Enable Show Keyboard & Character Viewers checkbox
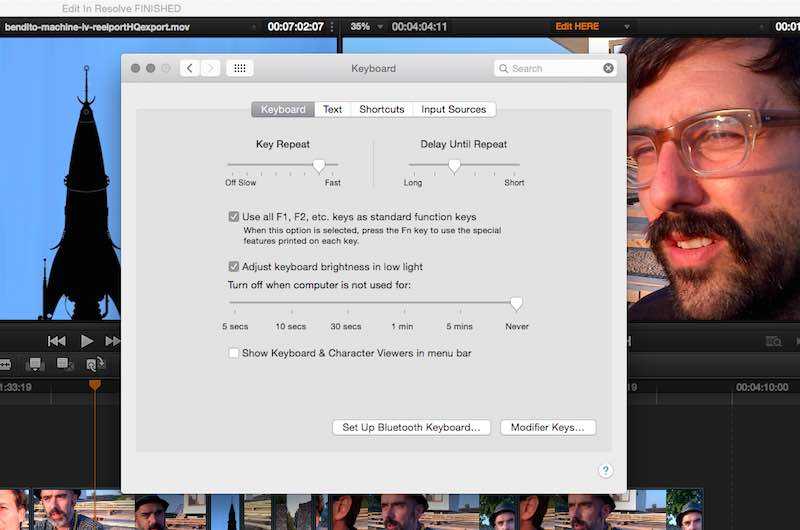This screenshot has height=530, width=800. pyautogui.click(x=234, y=353)
